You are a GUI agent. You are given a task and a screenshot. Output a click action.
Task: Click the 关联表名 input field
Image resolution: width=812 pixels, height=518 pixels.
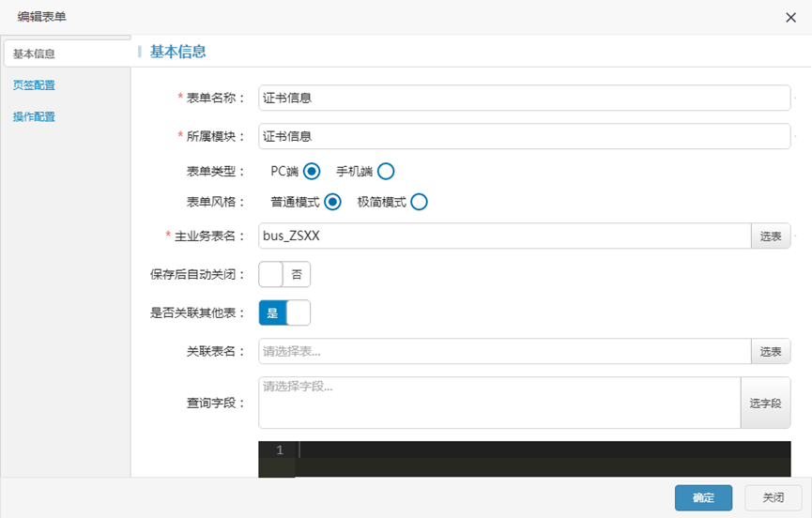pyautogui.click(x=505, y=351)
